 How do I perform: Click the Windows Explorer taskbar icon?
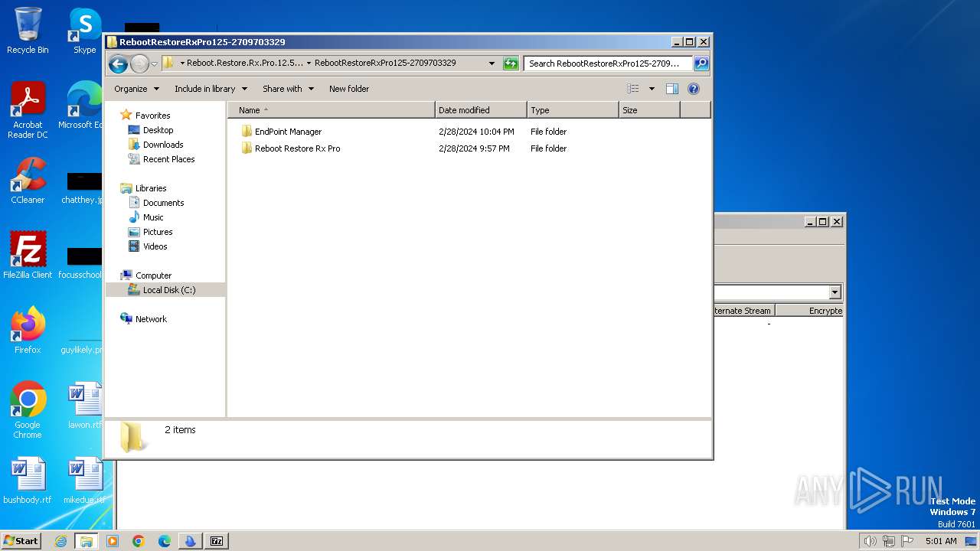coord(87,541)
